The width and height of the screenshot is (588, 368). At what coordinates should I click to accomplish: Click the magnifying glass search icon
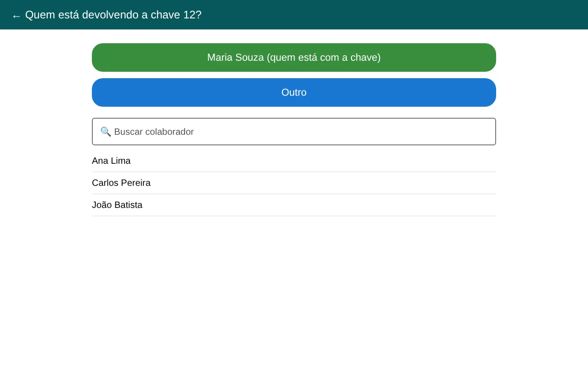(x=106, y=132)
